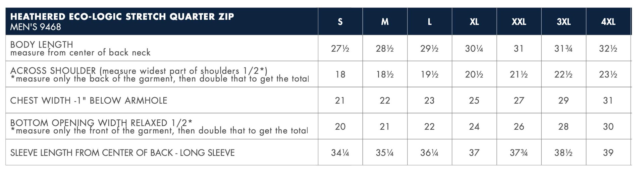Select the sleeve length value 39 for 4XL
644x175 pixels.
tap(608, 153)
